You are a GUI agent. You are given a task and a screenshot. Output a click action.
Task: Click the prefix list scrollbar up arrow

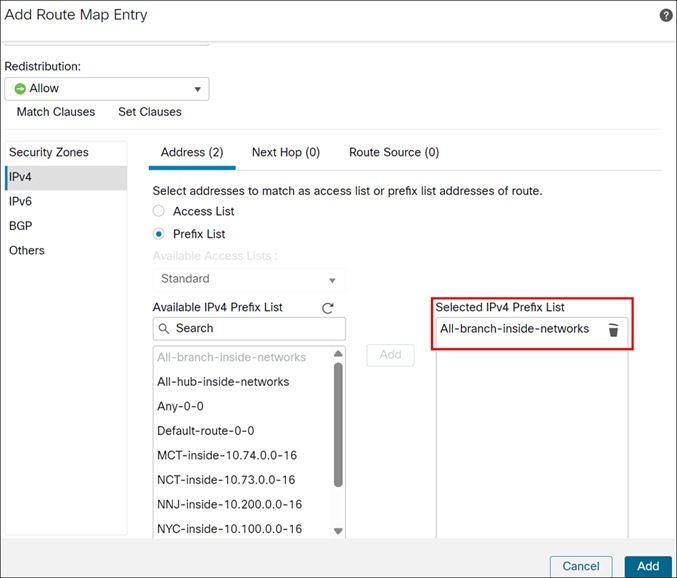[338, 354]
